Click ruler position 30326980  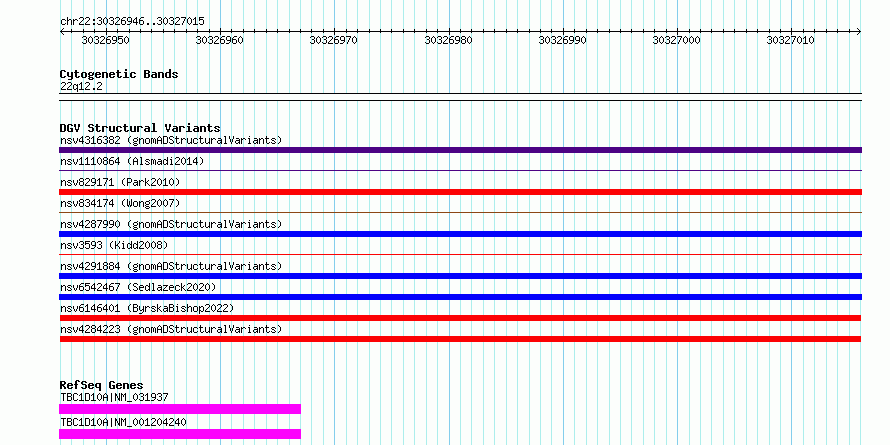coord(448,40)
